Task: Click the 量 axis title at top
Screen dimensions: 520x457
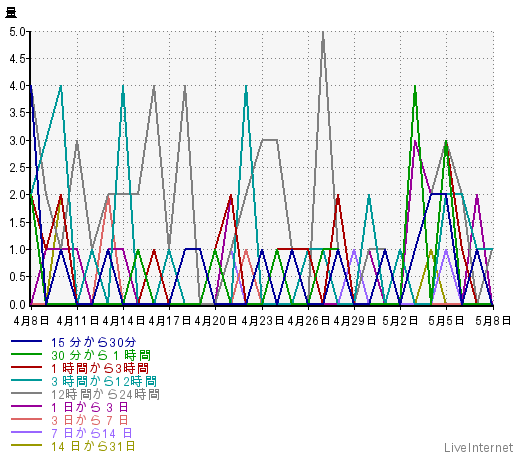Action: coord(11,13)
